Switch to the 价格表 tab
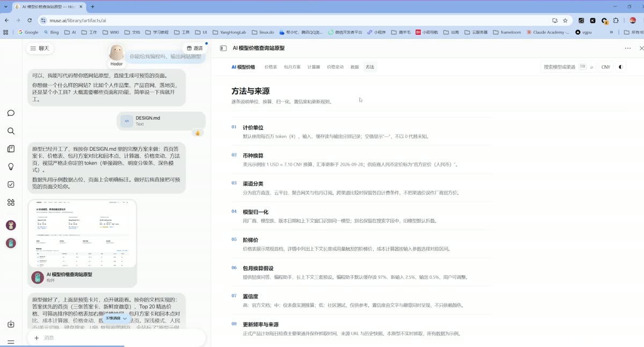 [x=270, y=67]
